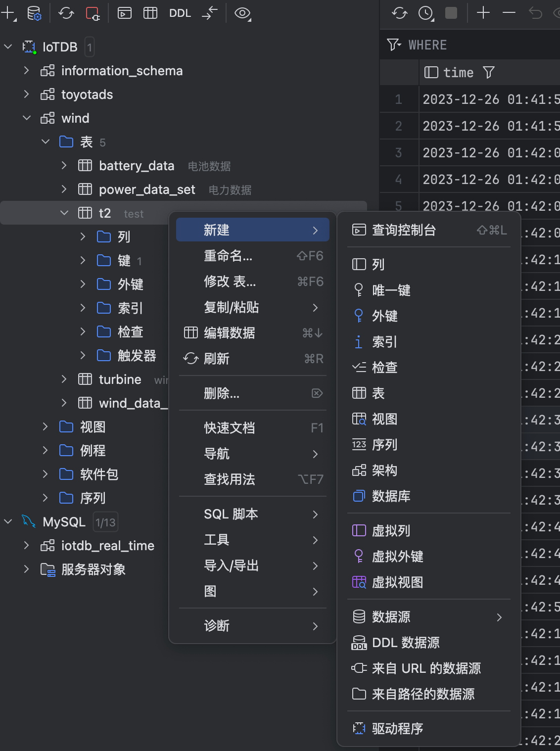This screenshot has width=560, height=751.
Task: Click 刷新 in the context menu
Action: (217, 359)
